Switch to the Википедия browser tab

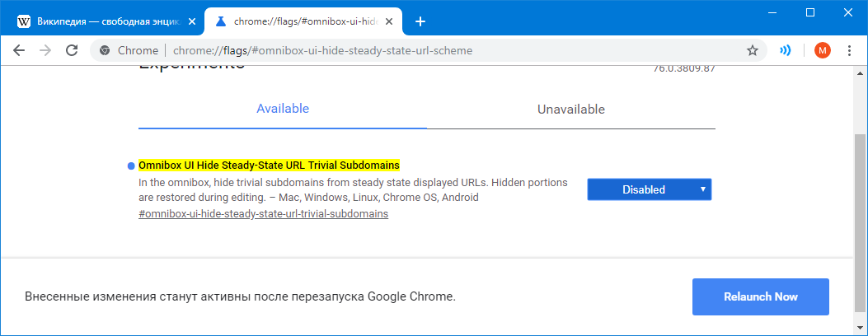(107, 21)
